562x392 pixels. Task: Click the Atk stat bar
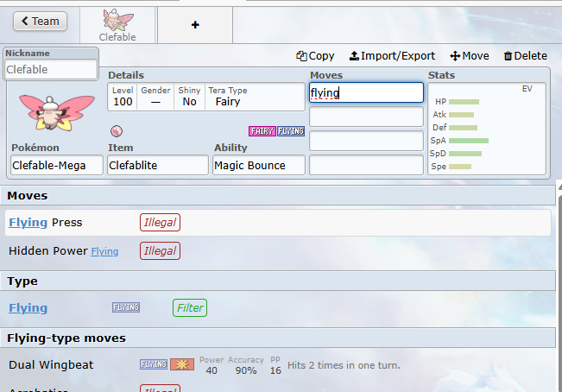(461, 115)
